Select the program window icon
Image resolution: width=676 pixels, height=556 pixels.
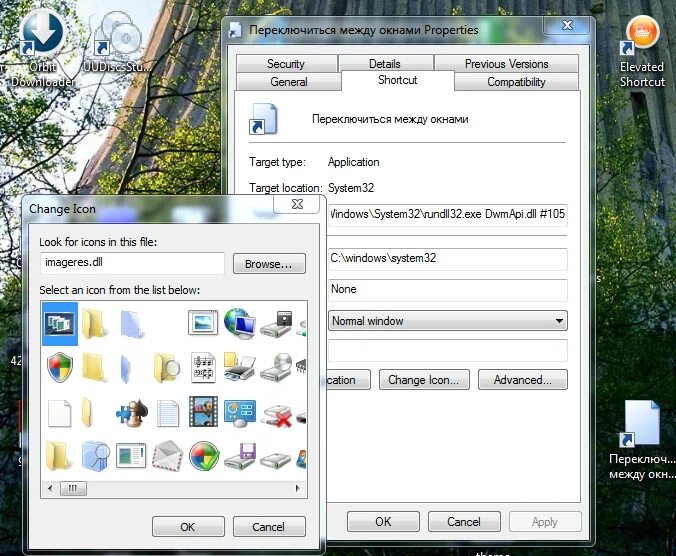131,456
